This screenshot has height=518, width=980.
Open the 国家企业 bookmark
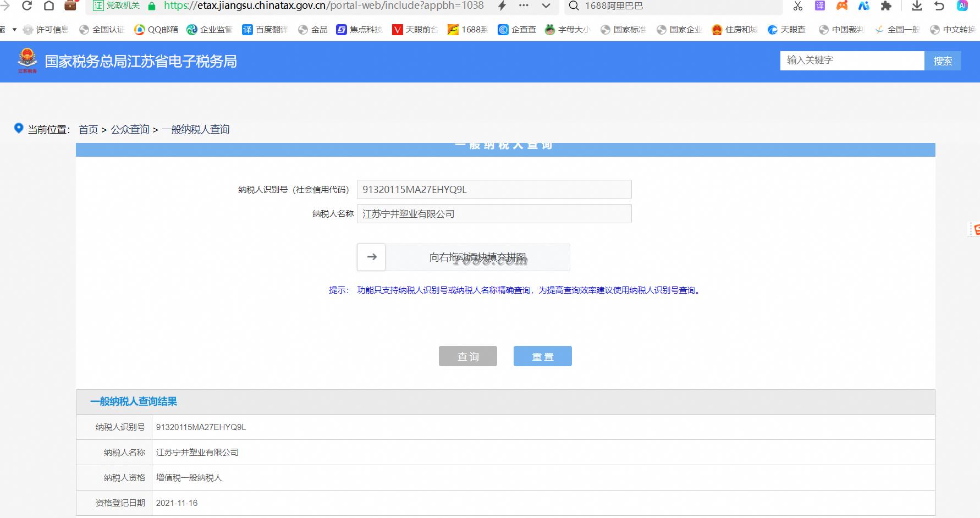coord(680,30)
